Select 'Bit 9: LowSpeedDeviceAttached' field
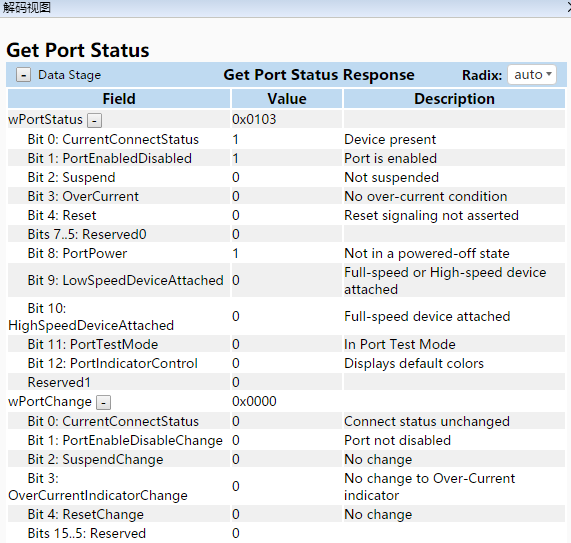571x543 pixels. 126,280
